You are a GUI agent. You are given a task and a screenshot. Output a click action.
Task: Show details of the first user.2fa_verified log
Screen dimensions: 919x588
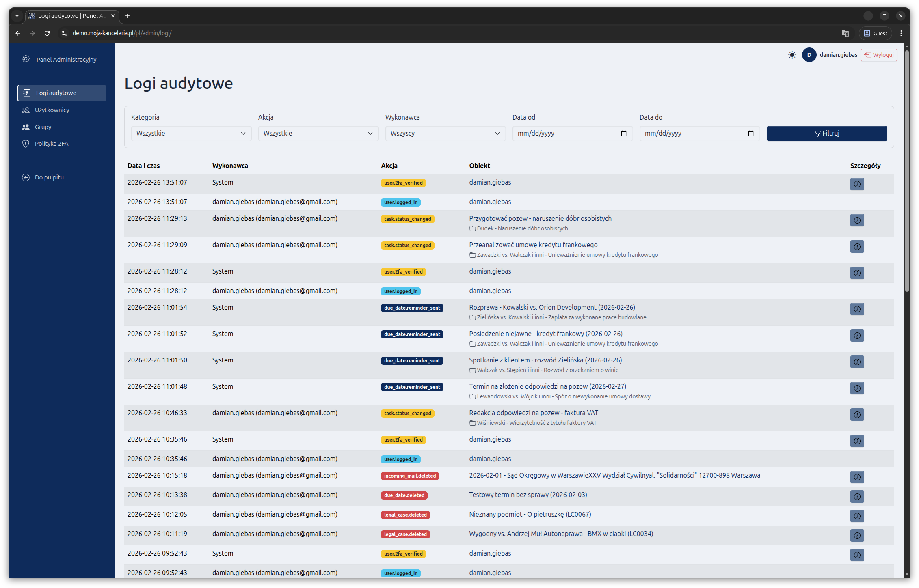(857, 184)
